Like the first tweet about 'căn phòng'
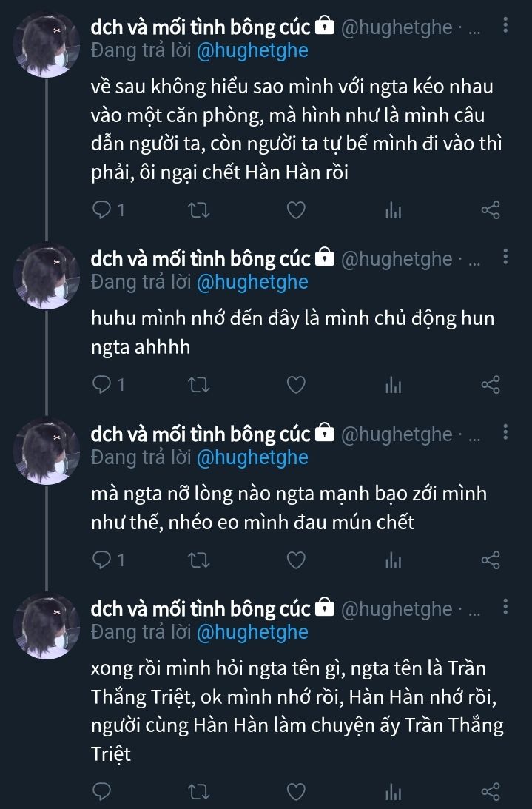 tap(296, 210)
